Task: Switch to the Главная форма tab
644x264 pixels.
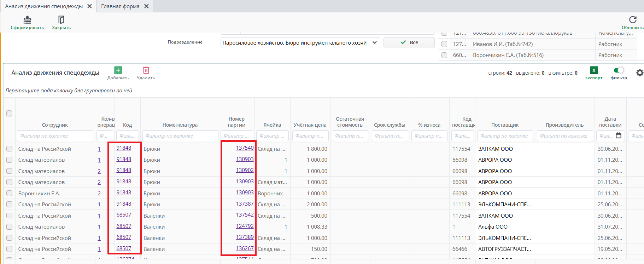Action: [x=120, y=6]
